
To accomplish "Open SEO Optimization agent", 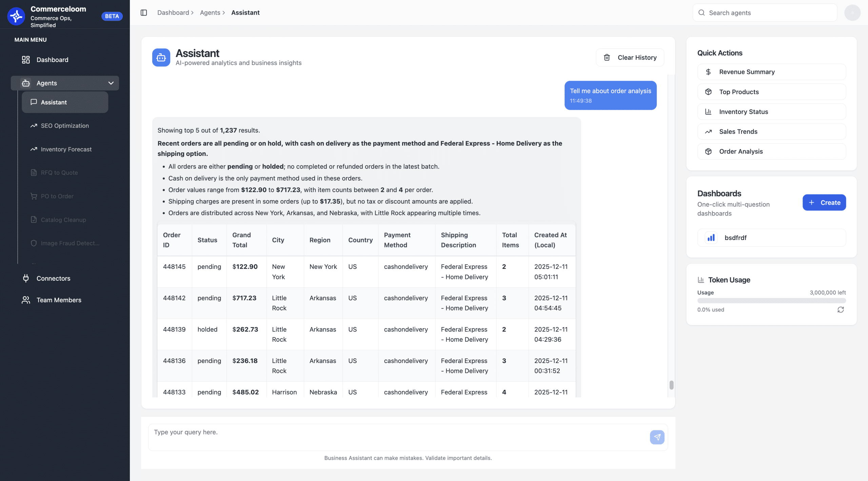I will point(65,126).
